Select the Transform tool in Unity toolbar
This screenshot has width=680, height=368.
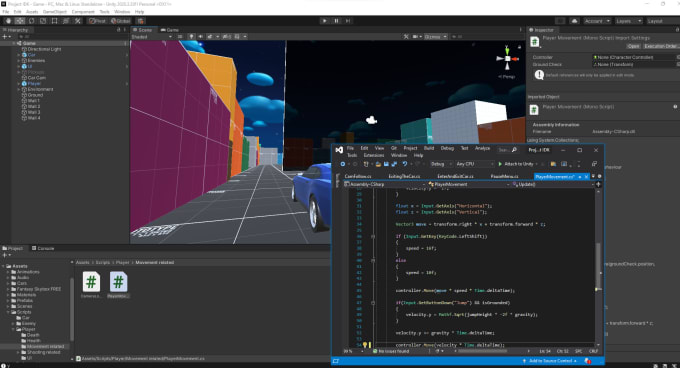[66, 21]
